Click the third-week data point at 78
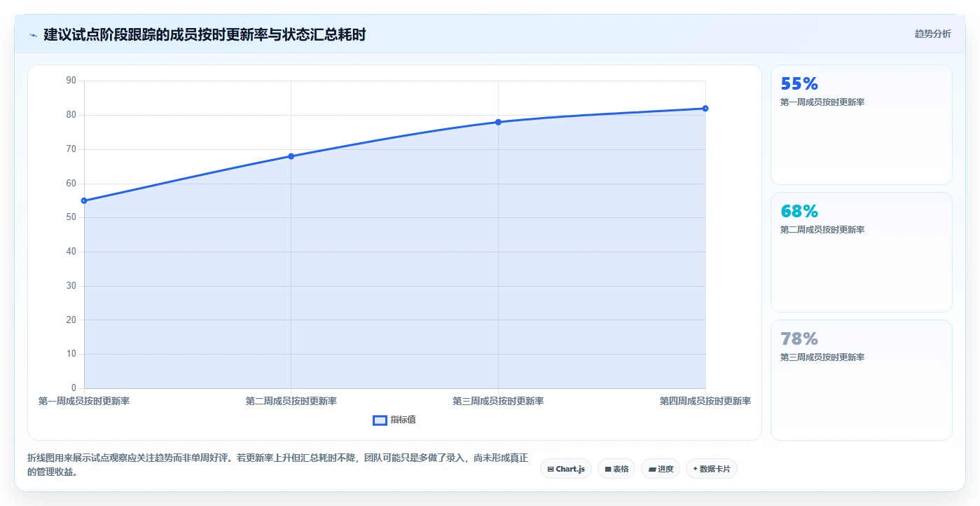The width and height of the screenshot is (980, 506). 498,122
